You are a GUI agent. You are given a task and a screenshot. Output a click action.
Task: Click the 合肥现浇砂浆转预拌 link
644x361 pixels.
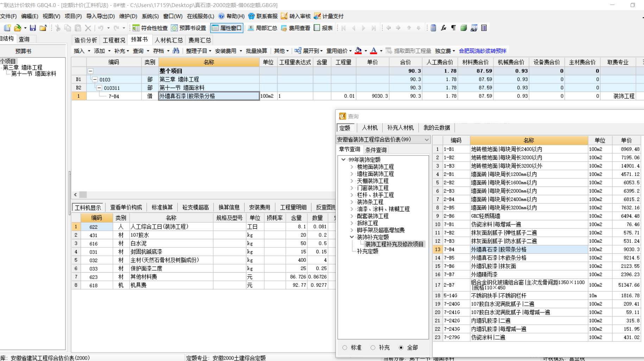(482, 51)
